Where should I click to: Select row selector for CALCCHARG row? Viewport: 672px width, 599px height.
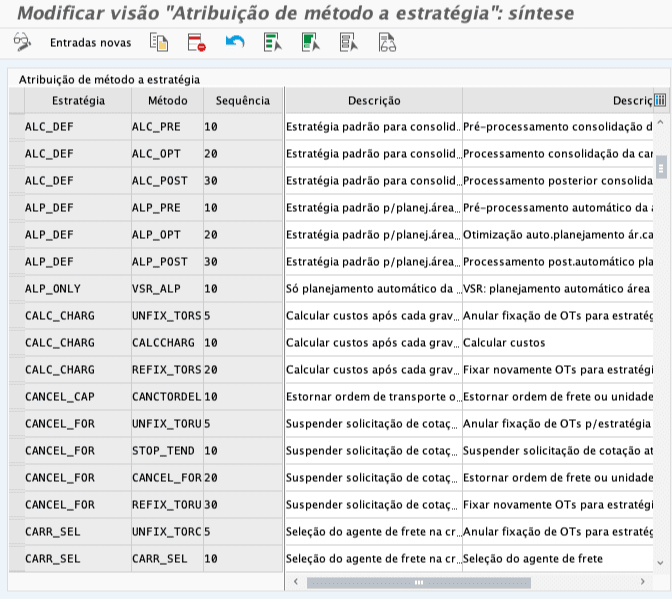click(x=17, y=343)
